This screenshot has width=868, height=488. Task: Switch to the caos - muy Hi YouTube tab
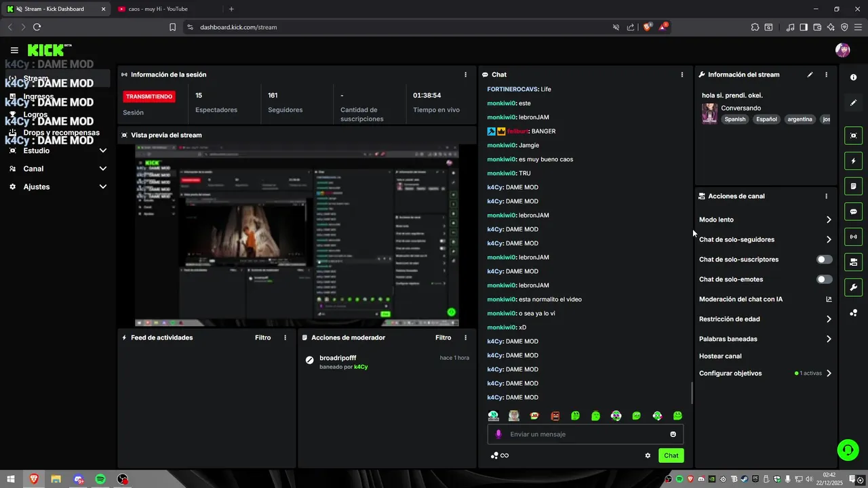(x=166, y=9)
